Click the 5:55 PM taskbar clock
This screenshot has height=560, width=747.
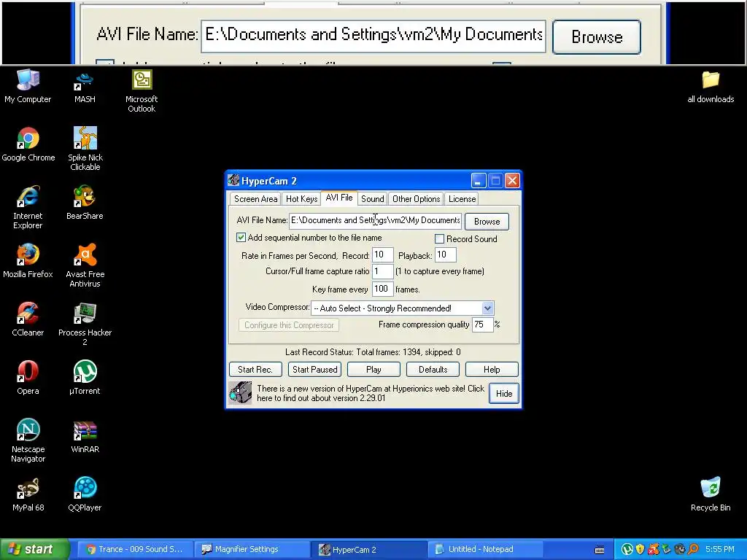[720, 549]
